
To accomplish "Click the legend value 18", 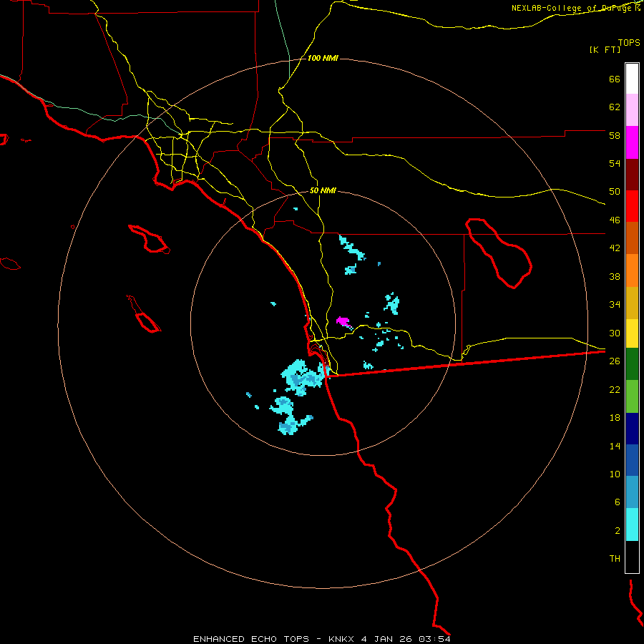I will click(615, 418).
